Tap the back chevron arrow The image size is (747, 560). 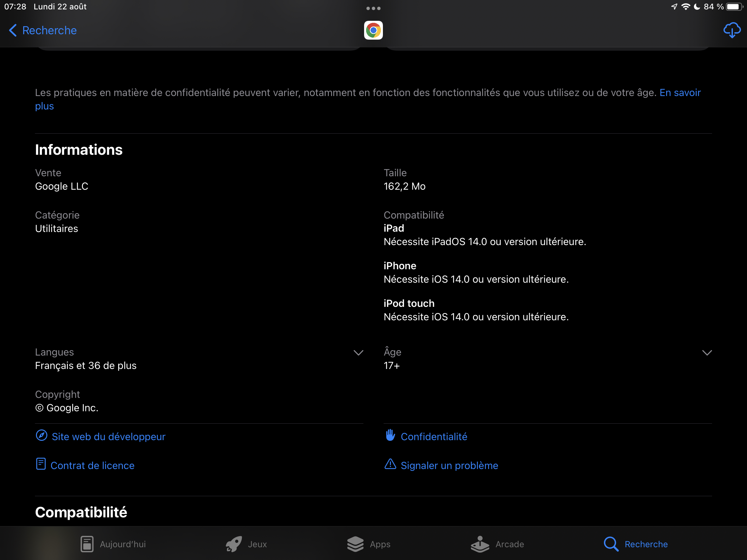13,30
